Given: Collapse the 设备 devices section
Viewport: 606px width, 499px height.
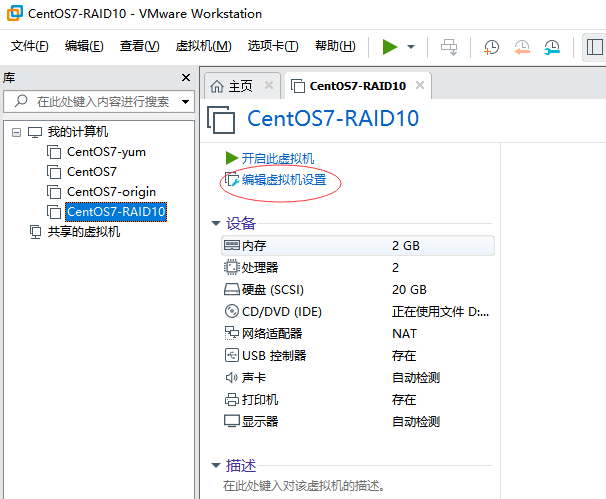Looking at the screenshot, I should (216, 223).
